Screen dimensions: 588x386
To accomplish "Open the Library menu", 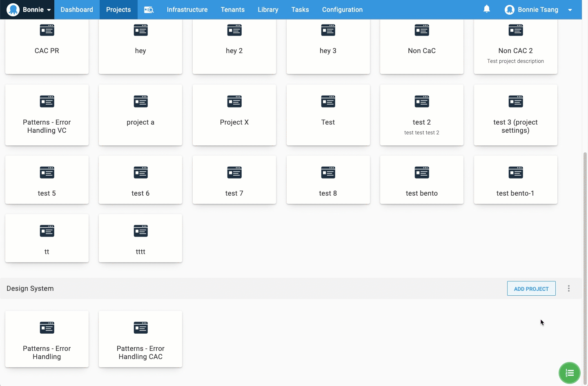I will tap(268, 9).
